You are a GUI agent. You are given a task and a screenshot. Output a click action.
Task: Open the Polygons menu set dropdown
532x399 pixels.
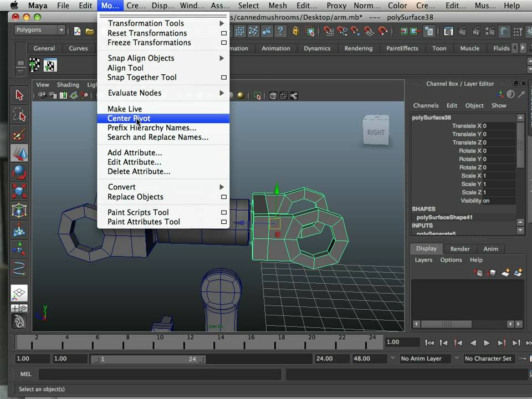[x=40, y=30]
